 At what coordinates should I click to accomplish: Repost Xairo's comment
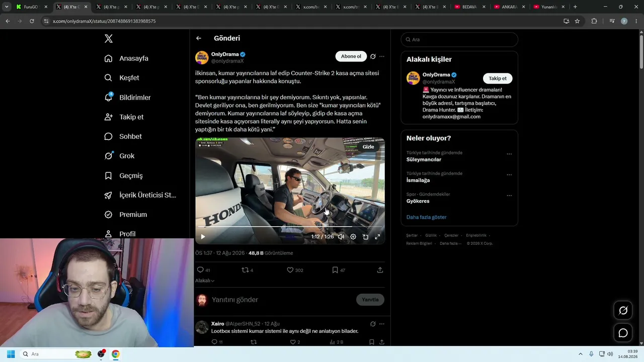254,342
